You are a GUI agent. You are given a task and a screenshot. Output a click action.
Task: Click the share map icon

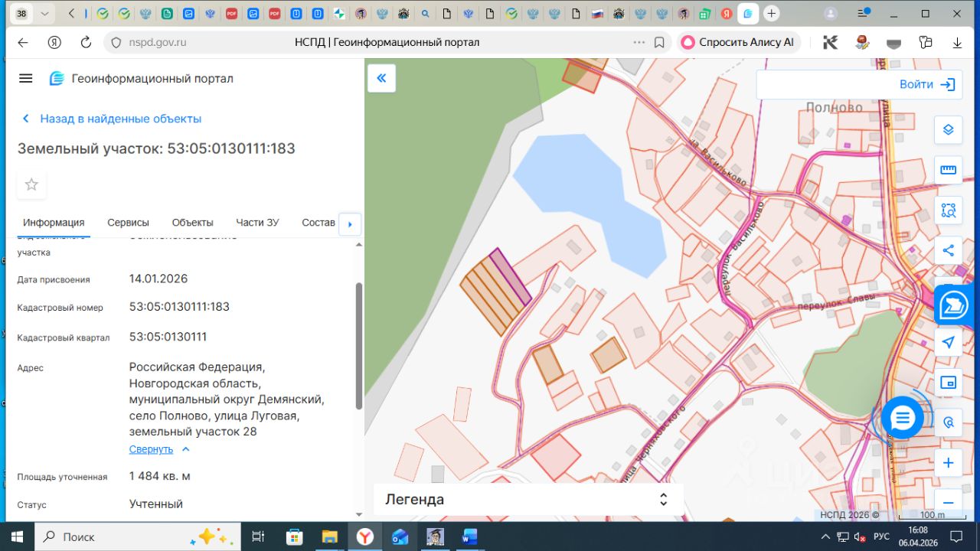tap(948, 250)
